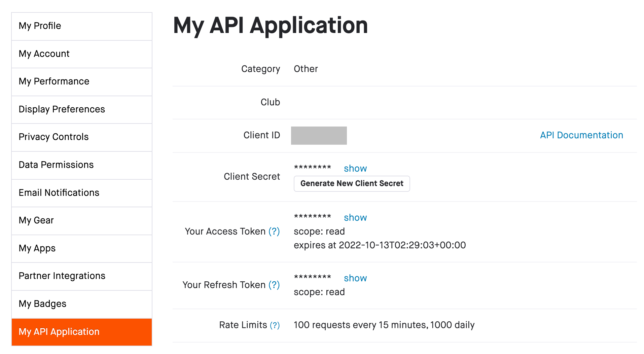Screen dimensions: 644x354
Task: Select the highlighted My API Application item
Action: click(x=82, y=332)
